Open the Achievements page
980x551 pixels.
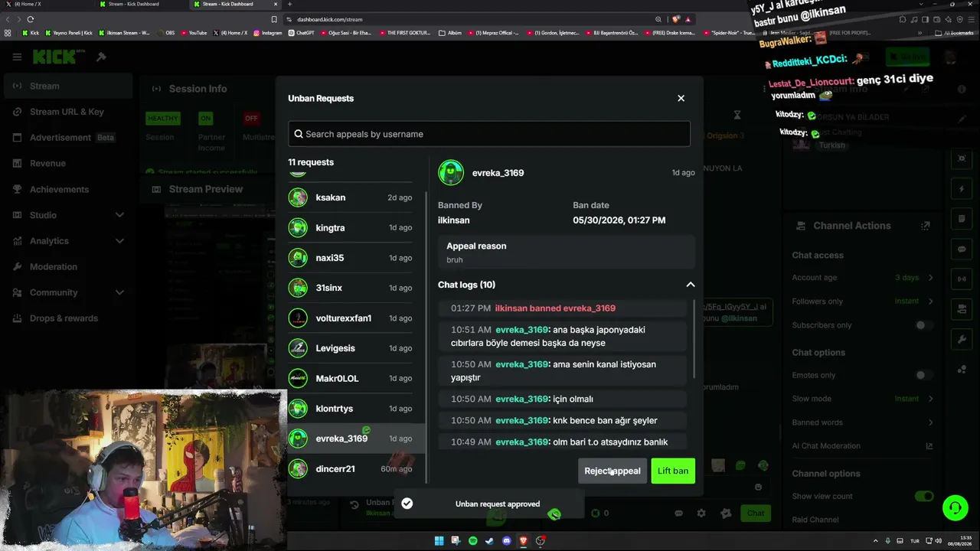point(67,189)
